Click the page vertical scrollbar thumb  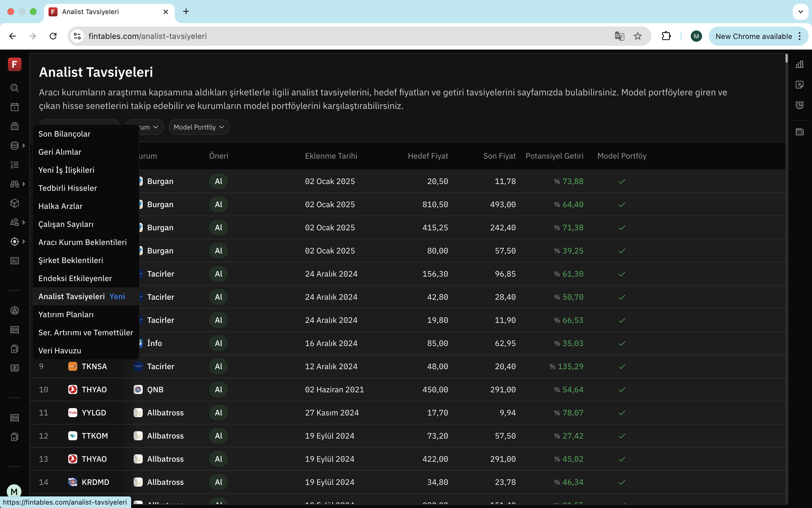pos(787,58)
